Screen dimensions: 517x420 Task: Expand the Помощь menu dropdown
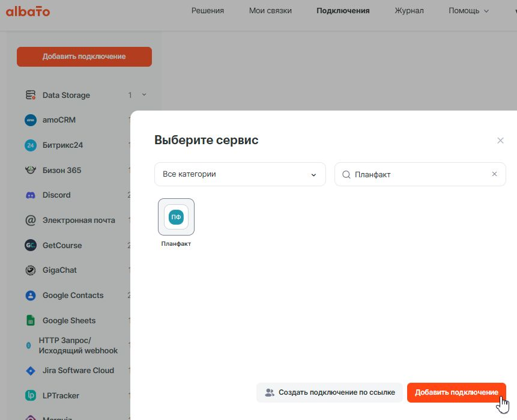(x=468, y=11)
